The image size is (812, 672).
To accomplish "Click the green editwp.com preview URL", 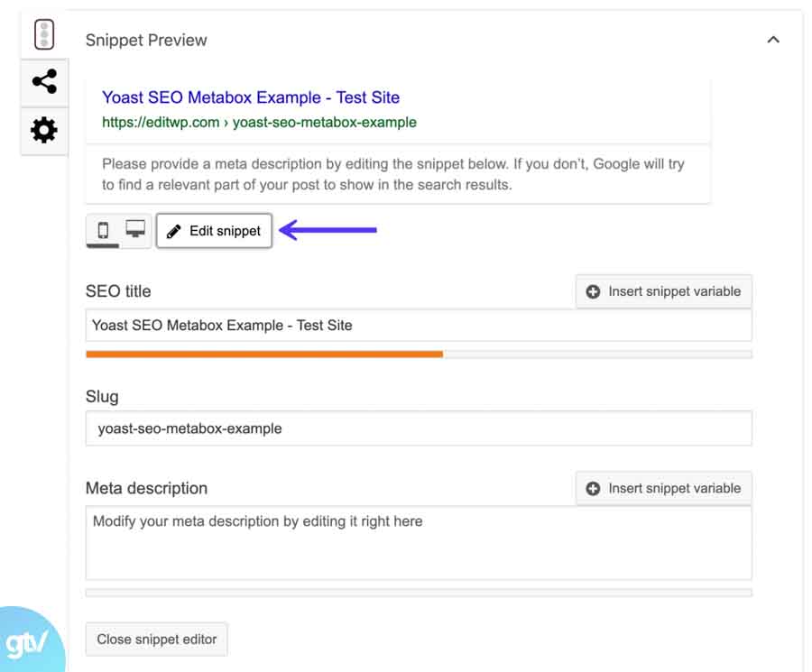I will pos(259,122).
